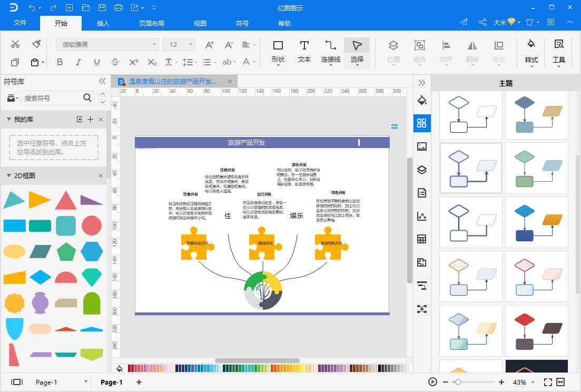This screenshot has height=392, width=581.
Task: Click the send paper-plane icon
Action: (x=464, y=22)
